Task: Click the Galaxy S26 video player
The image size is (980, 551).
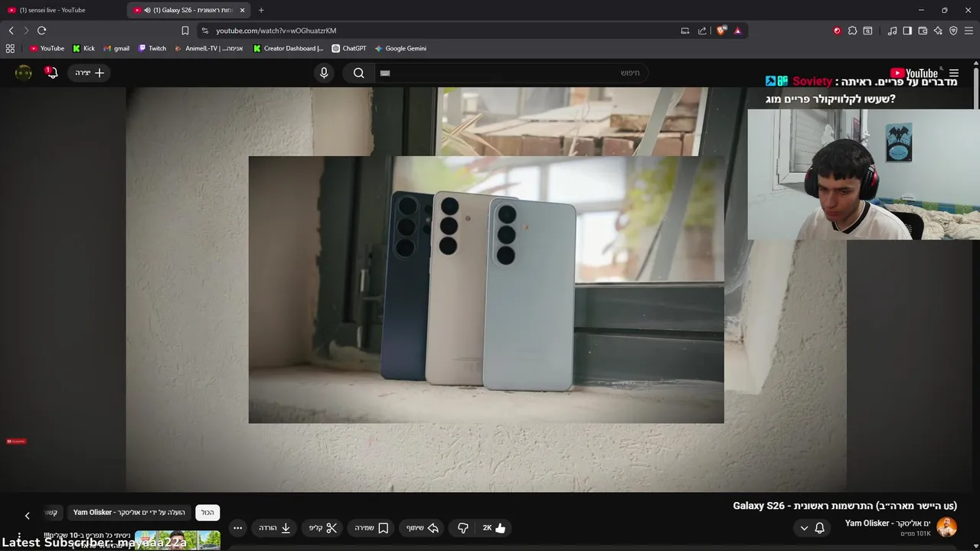Action: pos(486,289)
